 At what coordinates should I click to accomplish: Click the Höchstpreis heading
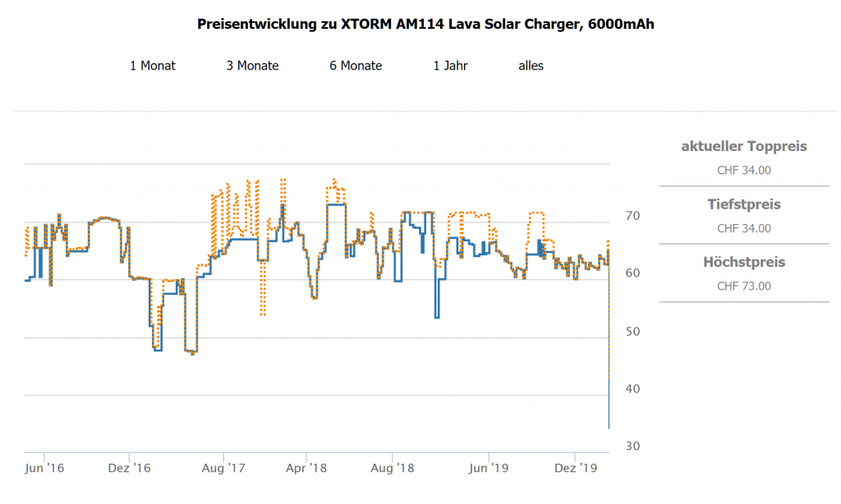(744, 263)
